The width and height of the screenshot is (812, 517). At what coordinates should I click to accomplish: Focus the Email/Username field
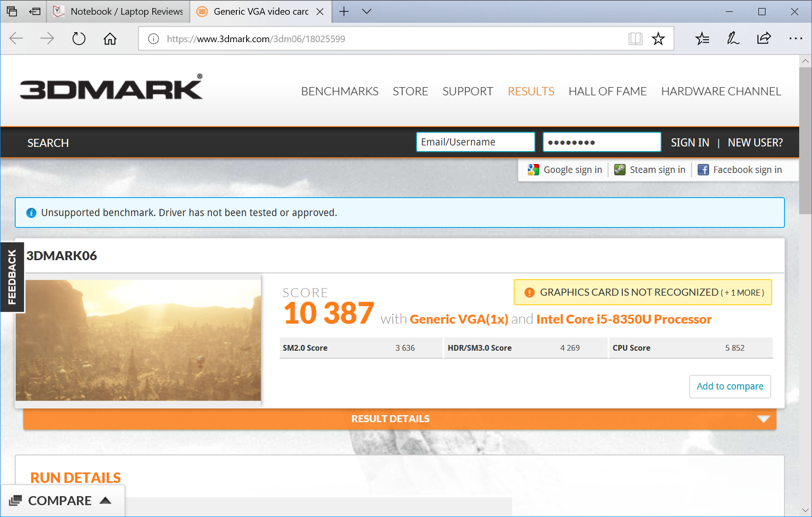(x=475, y=142)
